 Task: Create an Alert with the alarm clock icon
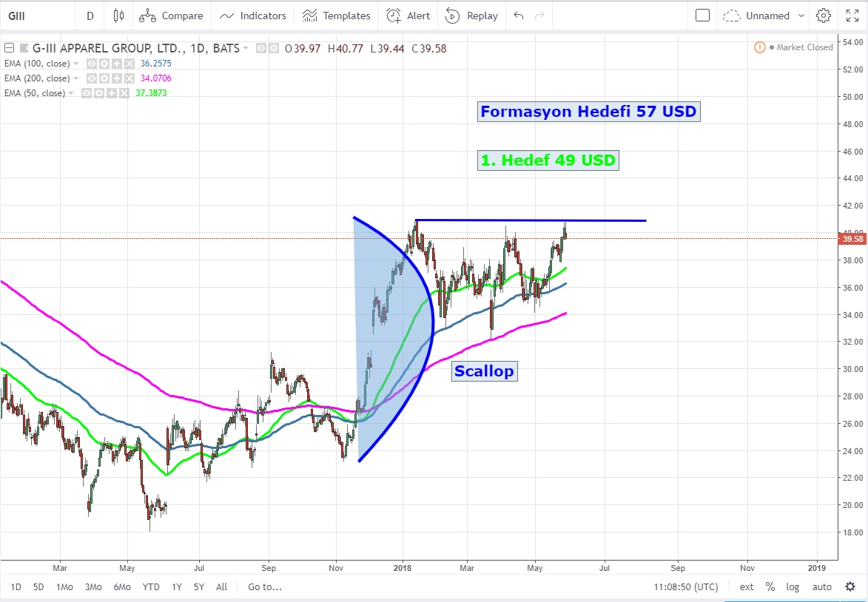click(x=408, y=16)
